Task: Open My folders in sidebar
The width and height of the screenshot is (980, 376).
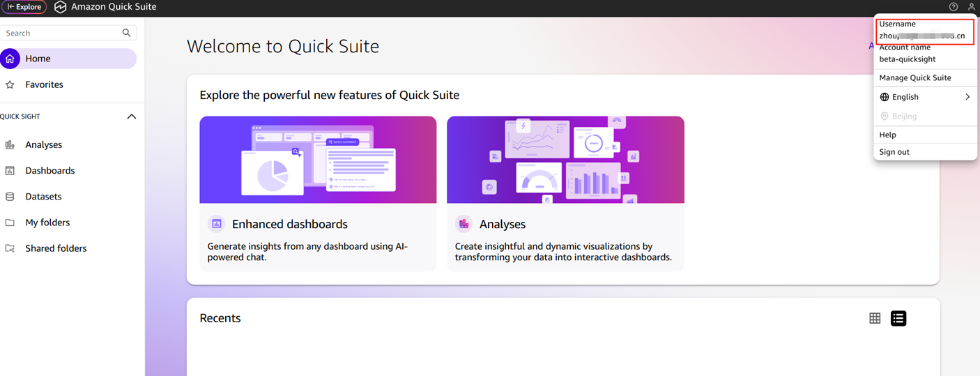Action: [47, 223]
